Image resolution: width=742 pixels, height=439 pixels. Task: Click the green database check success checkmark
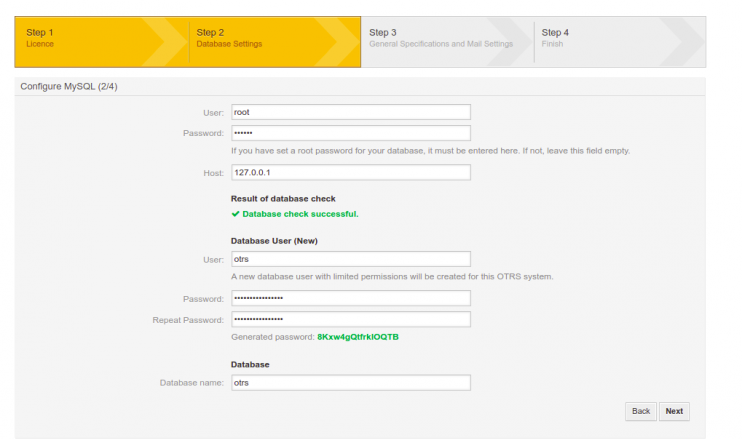click(235, 214)
